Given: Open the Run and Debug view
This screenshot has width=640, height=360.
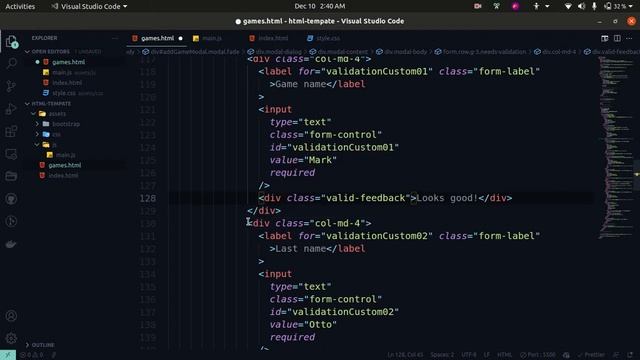Looking at the screenshot, I should 11,109.
